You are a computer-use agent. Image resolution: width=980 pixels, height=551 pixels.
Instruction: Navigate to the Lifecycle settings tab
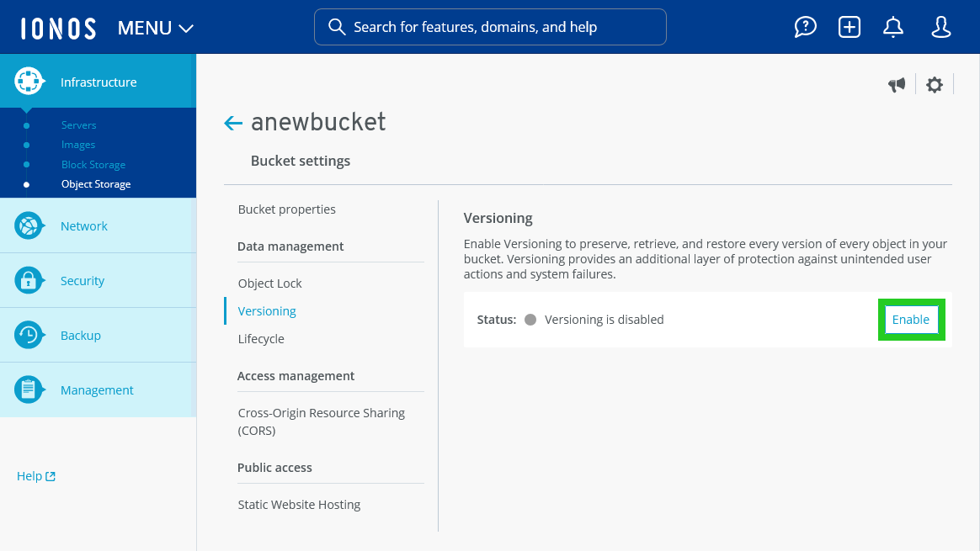[x=261, y=338]
